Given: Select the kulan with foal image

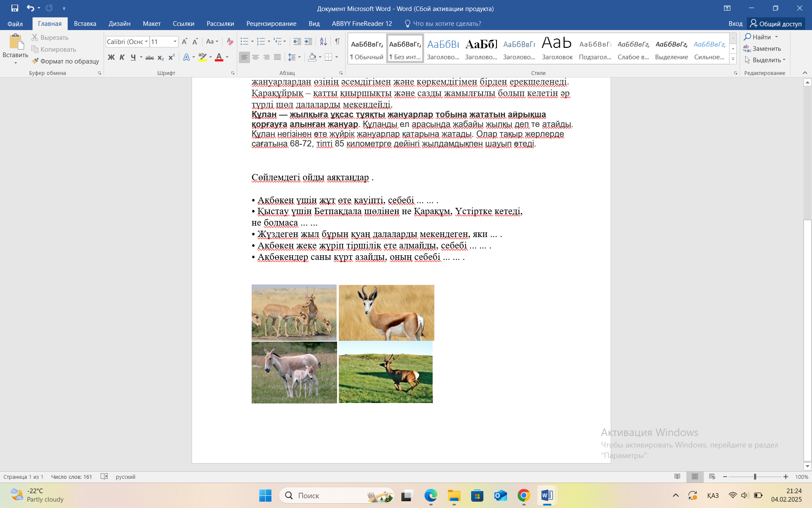Looking at the screenshot, I should coord(294,373).
